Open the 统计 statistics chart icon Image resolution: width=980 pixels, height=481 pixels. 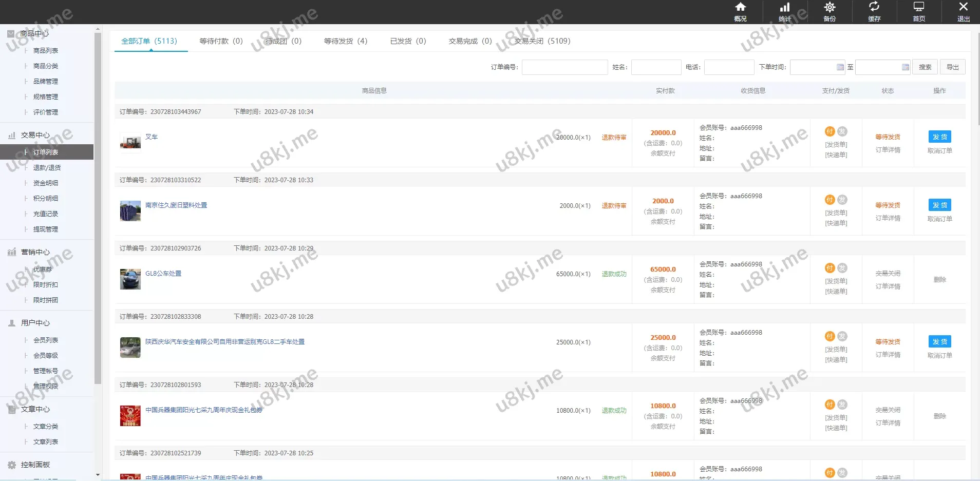click(x=785, y=8)
